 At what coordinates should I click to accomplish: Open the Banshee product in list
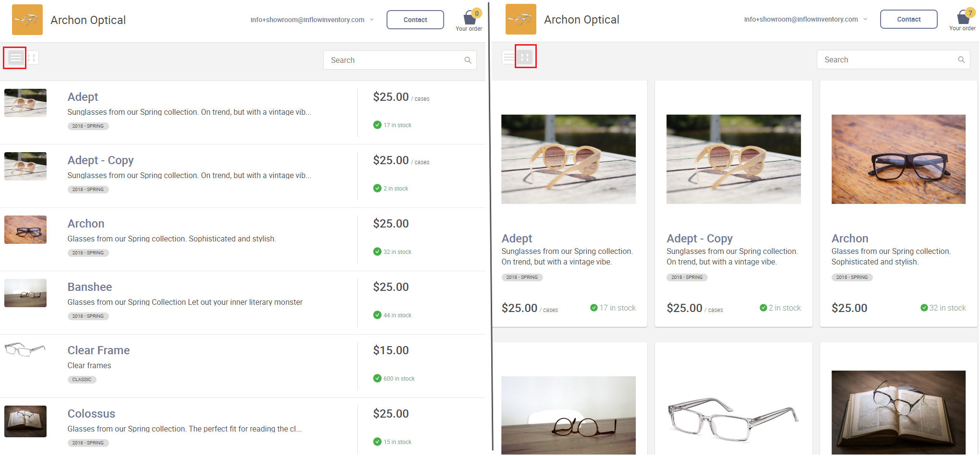[x=90, y=287]
